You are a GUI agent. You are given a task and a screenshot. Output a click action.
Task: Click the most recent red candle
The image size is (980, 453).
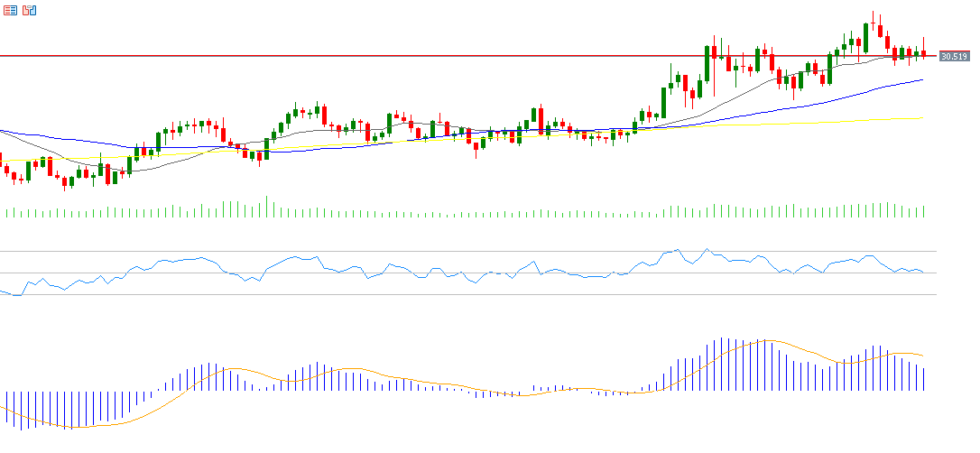click(x=923, y=53)
